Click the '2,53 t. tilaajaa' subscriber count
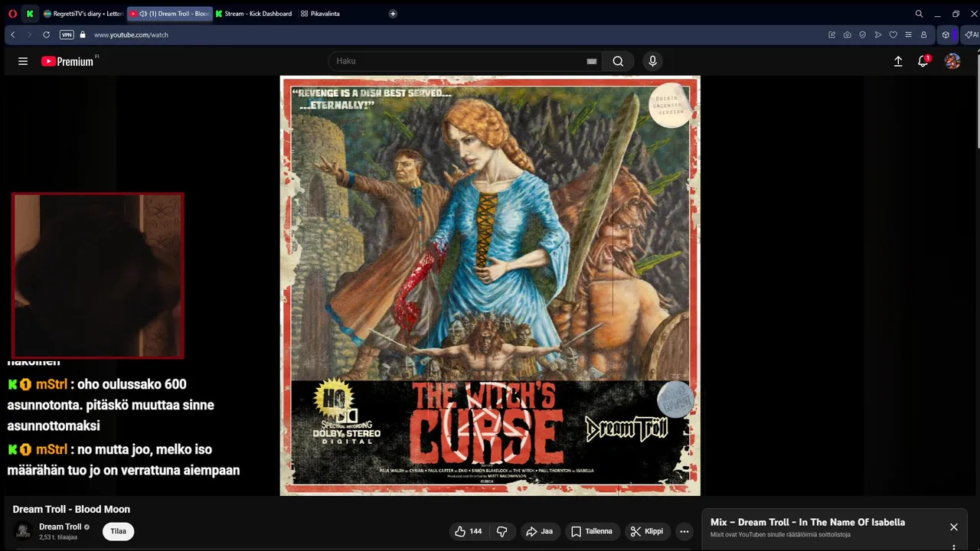 coord(58,537)
